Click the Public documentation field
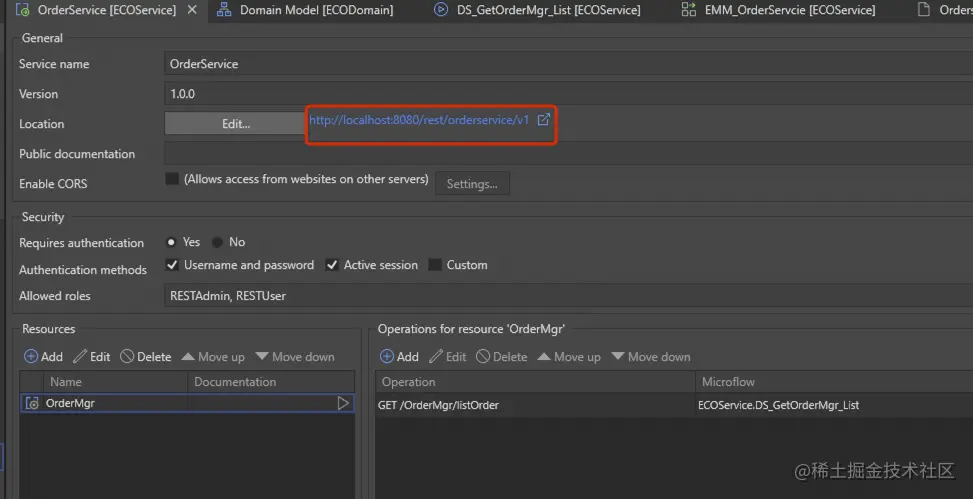 pyautogui.click(x=568, y=153)
